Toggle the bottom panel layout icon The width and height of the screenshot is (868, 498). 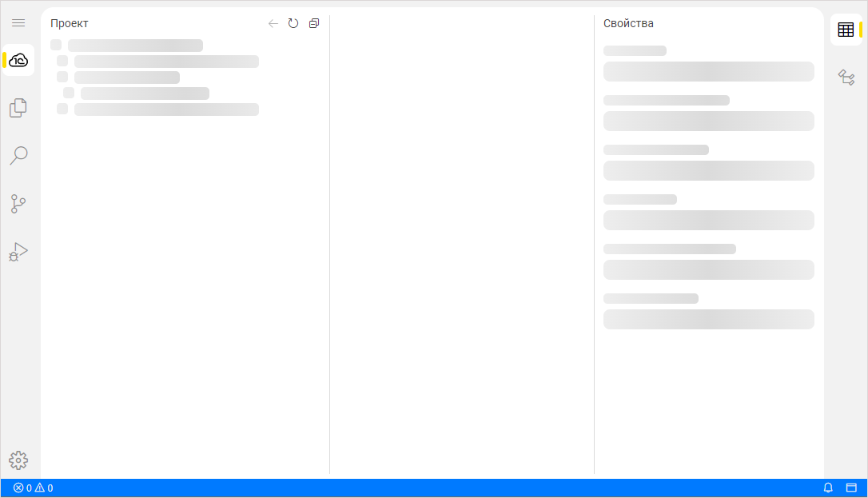tap(851, 488)
